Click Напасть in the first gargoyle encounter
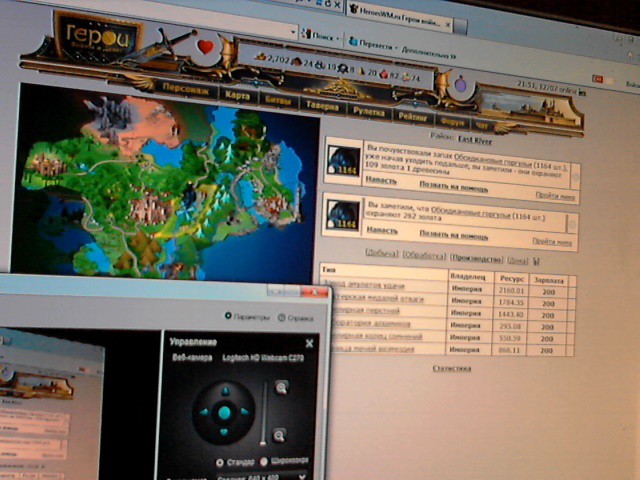This screenshot has height=480, width=640. click(x=381, y=180)
